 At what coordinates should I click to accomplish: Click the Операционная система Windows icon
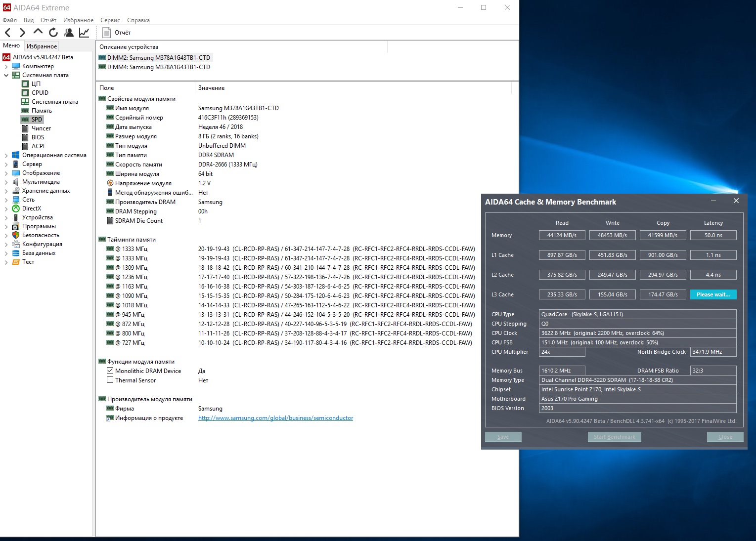16,155
